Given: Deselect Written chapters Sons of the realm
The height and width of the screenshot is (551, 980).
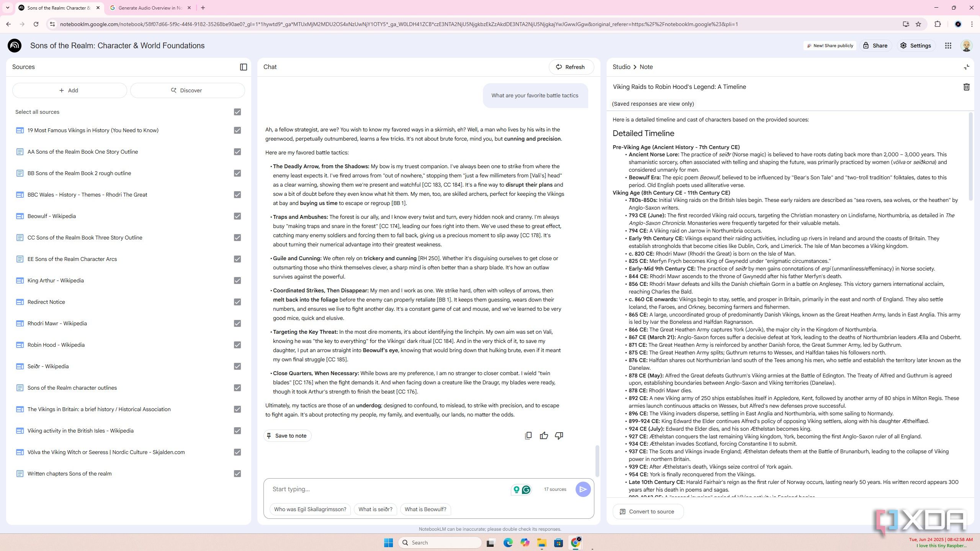Looking at the screenshot, I should [x=237, y=474].
